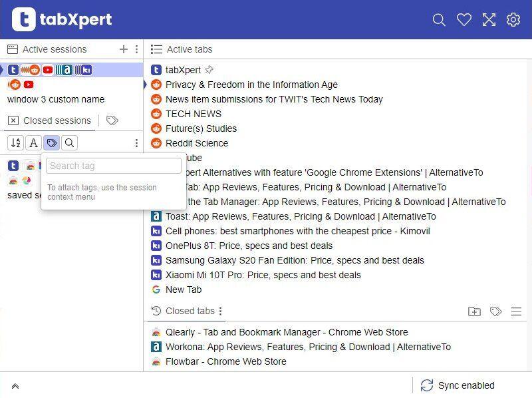The width and height of the screenshot is (532, 398).
Task: Open the search magnifier in the header
Action: 439,20
